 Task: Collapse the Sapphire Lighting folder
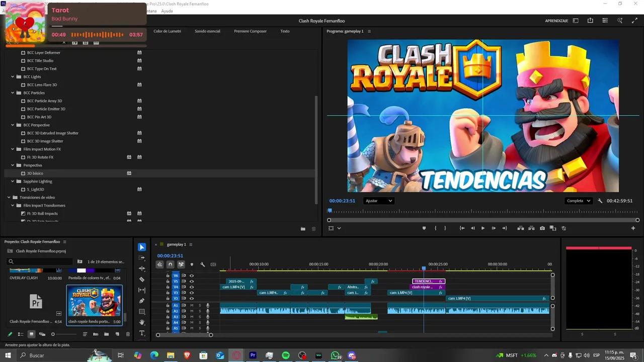13,182
